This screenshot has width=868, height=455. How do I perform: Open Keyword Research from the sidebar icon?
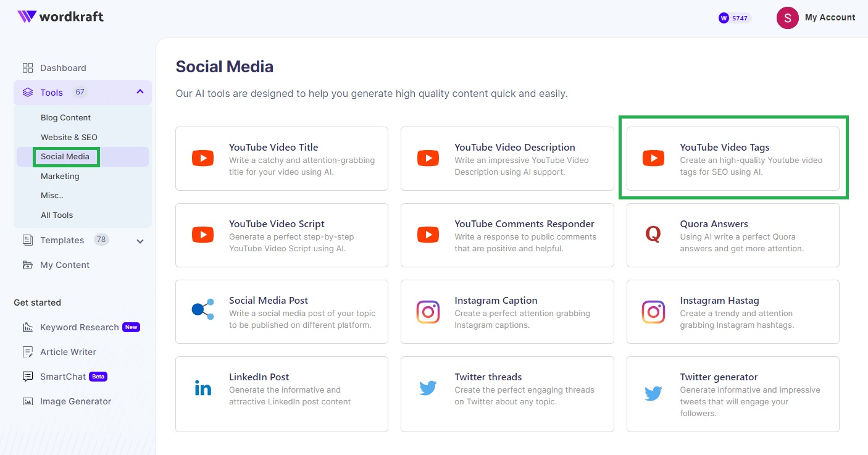(x=27, y=327)
